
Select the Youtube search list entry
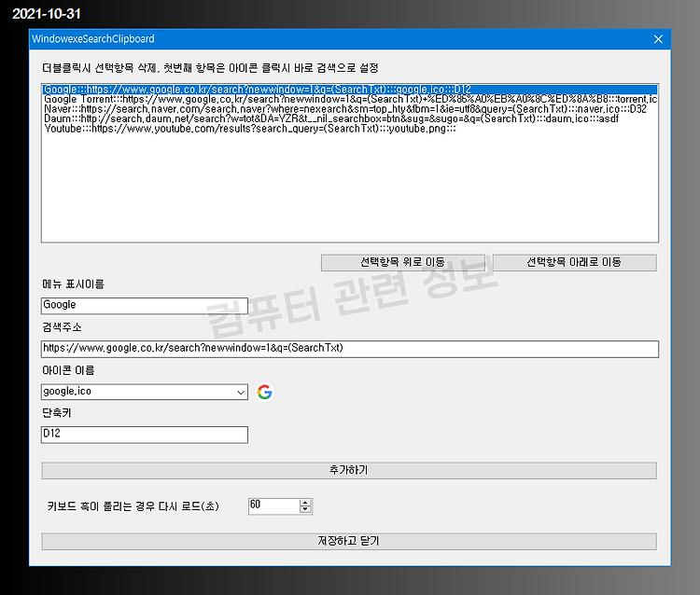[350, 129]
